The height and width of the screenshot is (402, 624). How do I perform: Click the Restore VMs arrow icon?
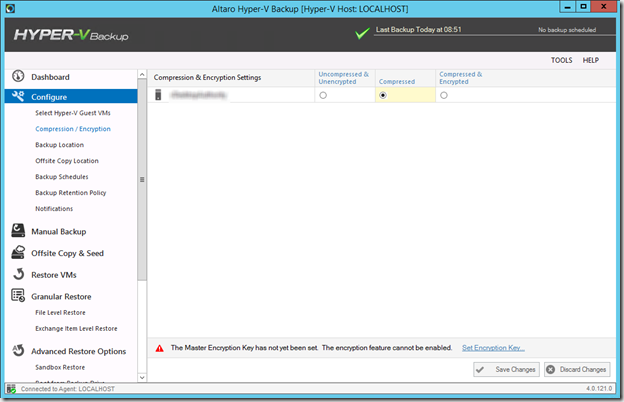[18, 274]
